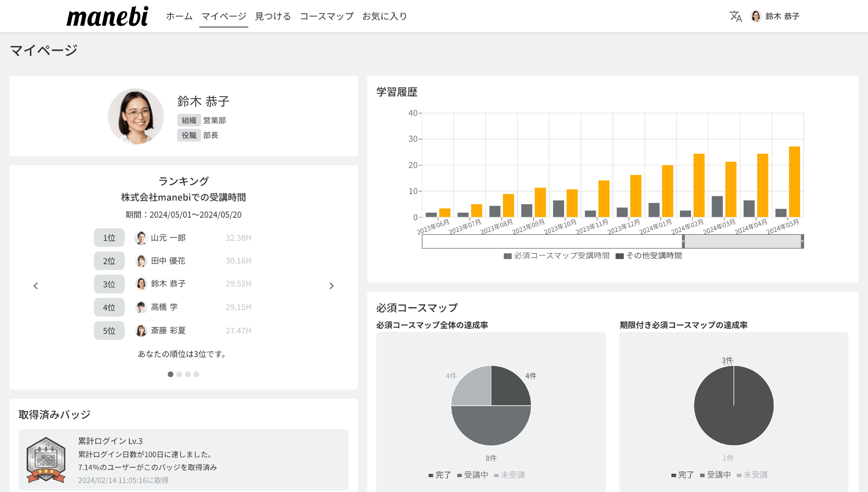Go back using the ranking carousel left arrow
The height and width of the screenshot is (492, 868).
[x=35, y=286]
